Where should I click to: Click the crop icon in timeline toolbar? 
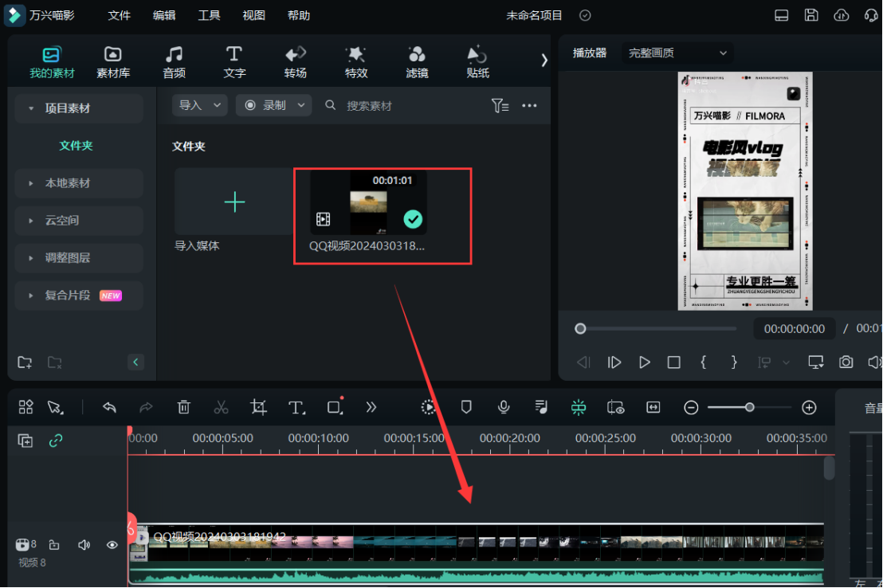click(258, 407)
